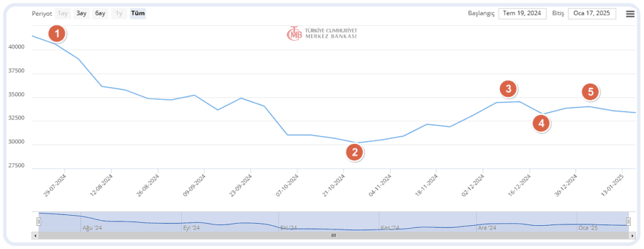The image size is (644, 249).
Task: Click the 02-12-2024 x-axis date label
Action: click(473, 185)
